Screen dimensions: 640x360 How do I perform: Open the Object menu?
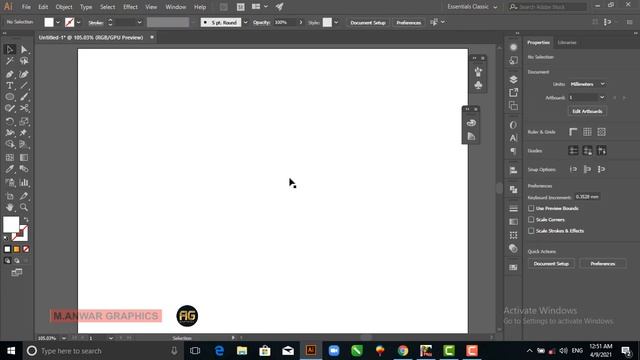pos(64,7)
